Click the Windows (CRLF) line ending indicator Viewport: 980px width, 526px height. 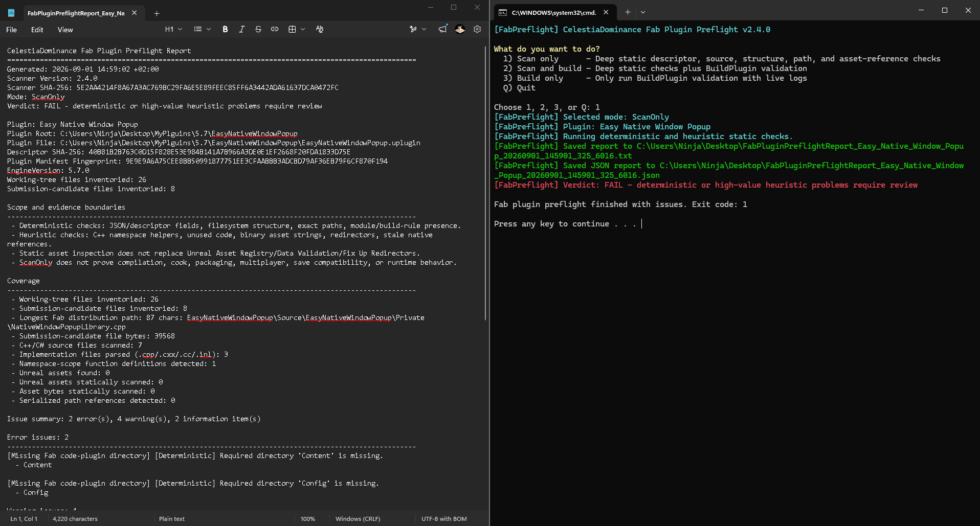[x=358, y=518]
